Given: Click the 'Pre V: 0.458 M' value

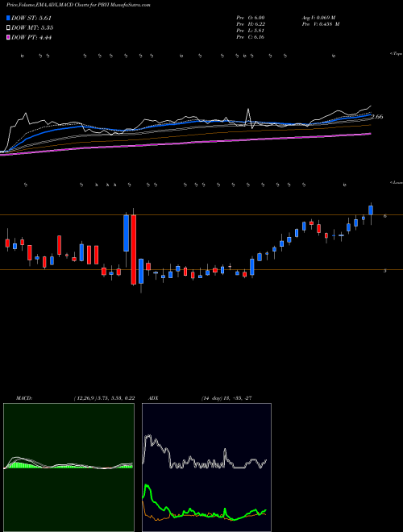Looking at the screenshot, I should [320, 24].
